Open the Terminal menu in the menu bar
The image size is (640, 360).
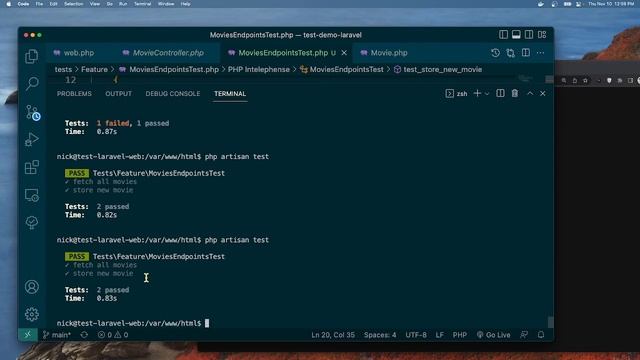(x=142, y=4)
